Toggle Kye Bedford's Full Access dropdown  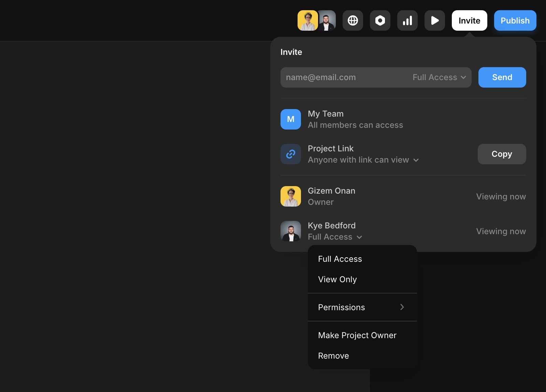(x=335, y=237)
